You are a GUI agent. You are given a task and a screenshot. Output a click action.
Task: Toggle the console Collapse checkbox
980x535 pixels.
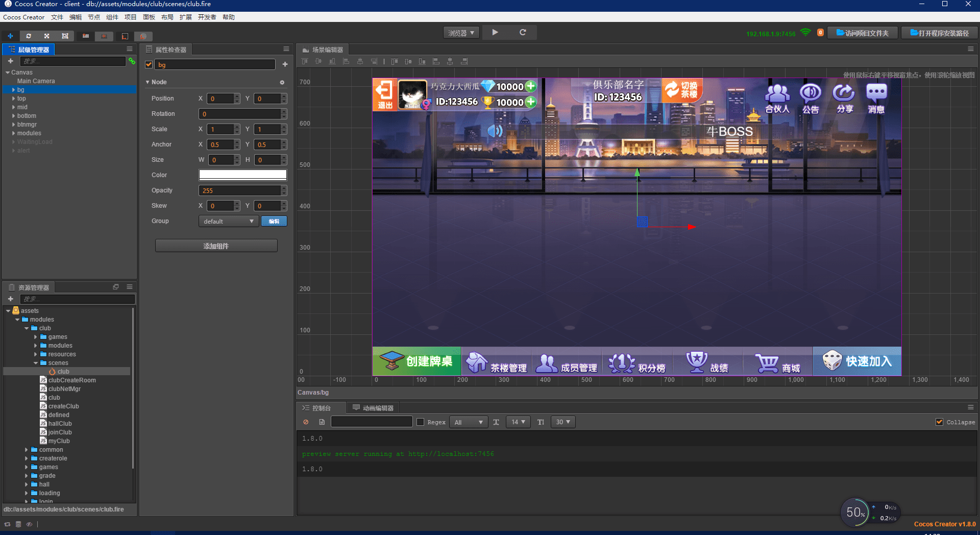939,422
